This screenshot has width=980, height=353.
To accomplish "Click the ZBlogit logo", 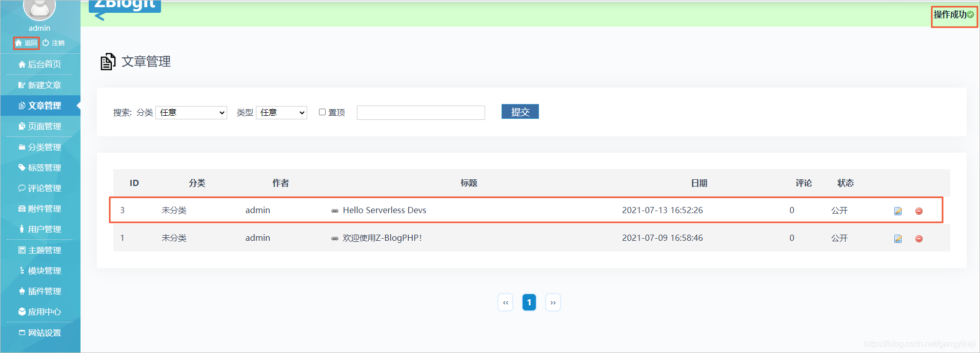I will 125,6.
